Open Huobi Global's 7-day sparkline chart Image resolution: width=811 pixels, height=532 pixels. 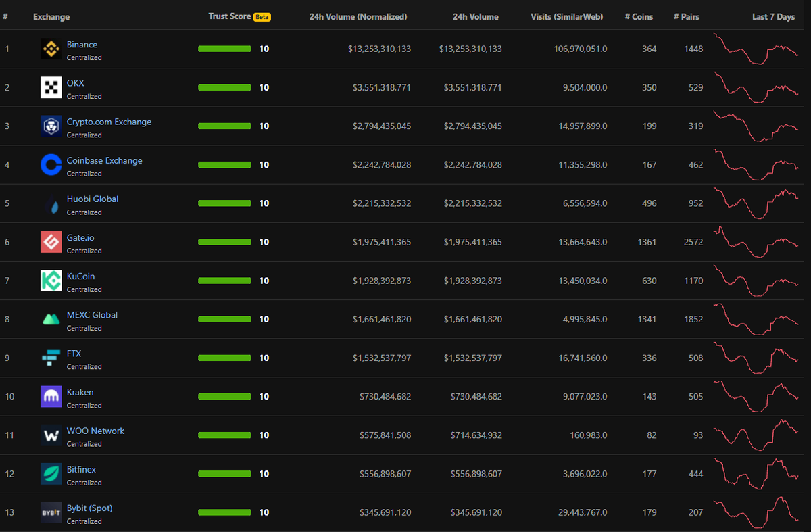tap(756, 203)
